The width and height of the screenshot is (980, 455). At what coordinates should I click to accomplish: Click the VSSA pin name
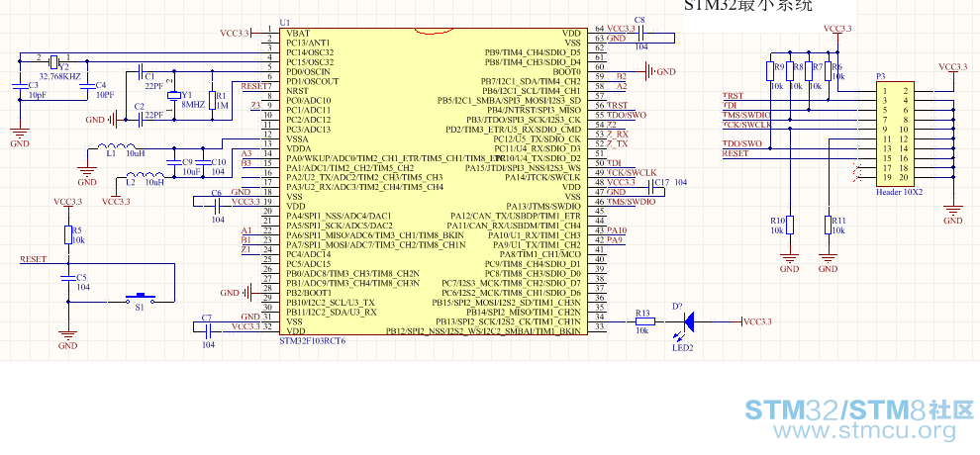298,138
